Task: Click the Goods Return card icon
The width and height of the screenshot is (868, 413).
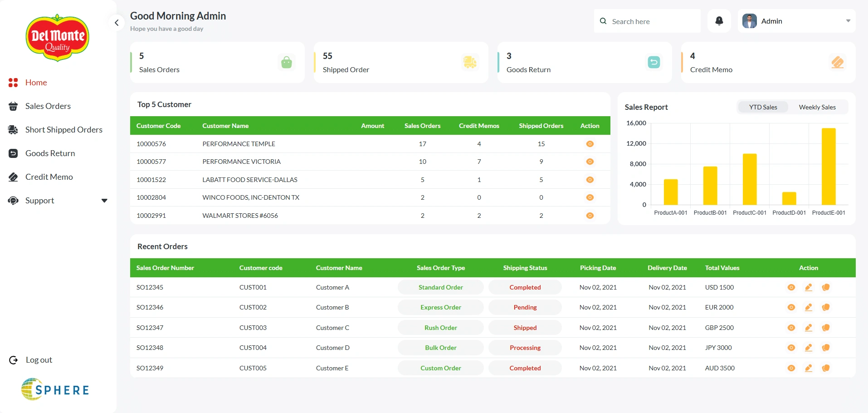Action: pos(653,62)
